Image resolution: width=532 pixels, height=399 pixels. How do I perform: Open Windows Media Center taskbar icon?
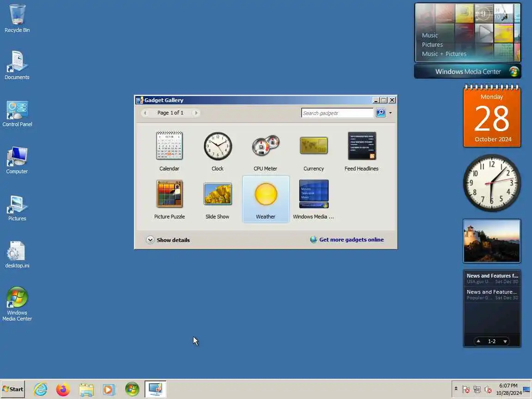(x=132, y=389)
